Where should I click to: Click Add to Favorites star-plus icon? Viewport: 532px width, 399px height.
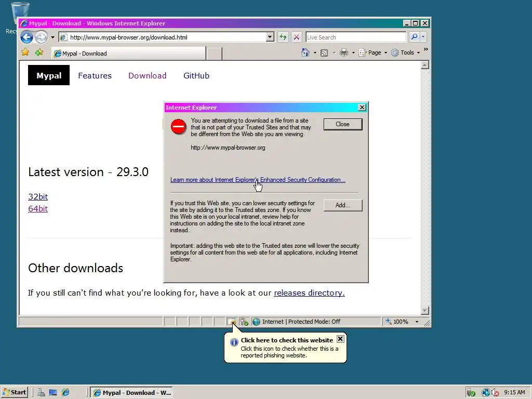click(39, 52)
